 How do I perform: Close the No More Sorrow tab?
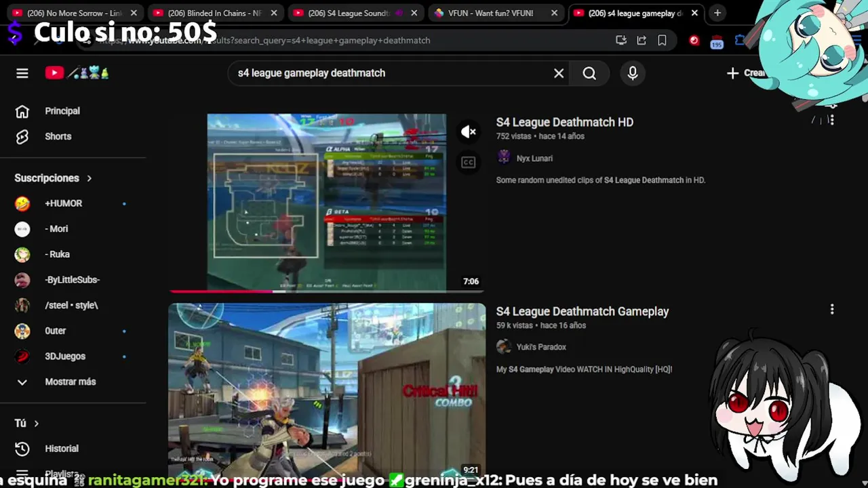pyautogui.click(x=134, y=13)
